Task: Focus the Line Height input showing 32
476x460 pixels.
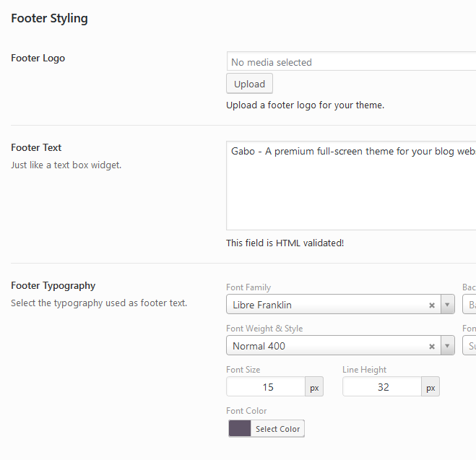Action: 382,387
